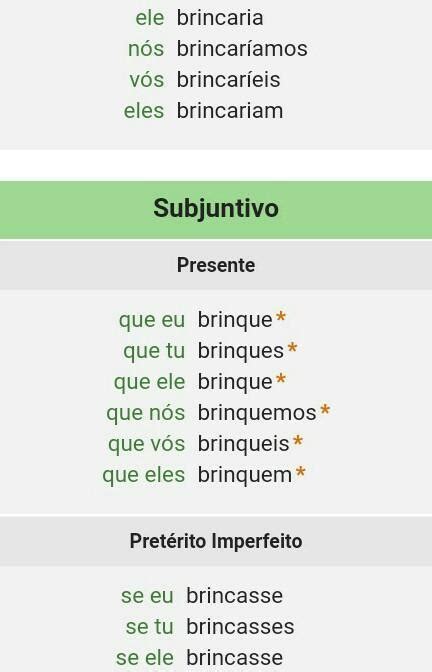Click the pronoun 'se eu'
432x672 pixels.
(x=147, y=596)
